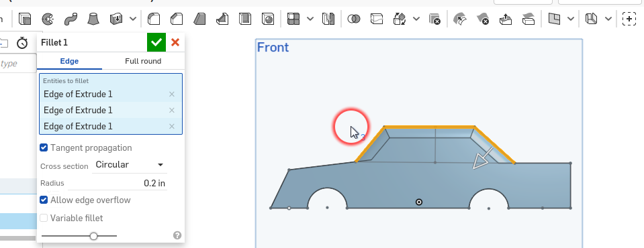Remove third Edge of Extrude 1 entry
The width and height of the screenshot is (644, 248).
pos(172,126)
